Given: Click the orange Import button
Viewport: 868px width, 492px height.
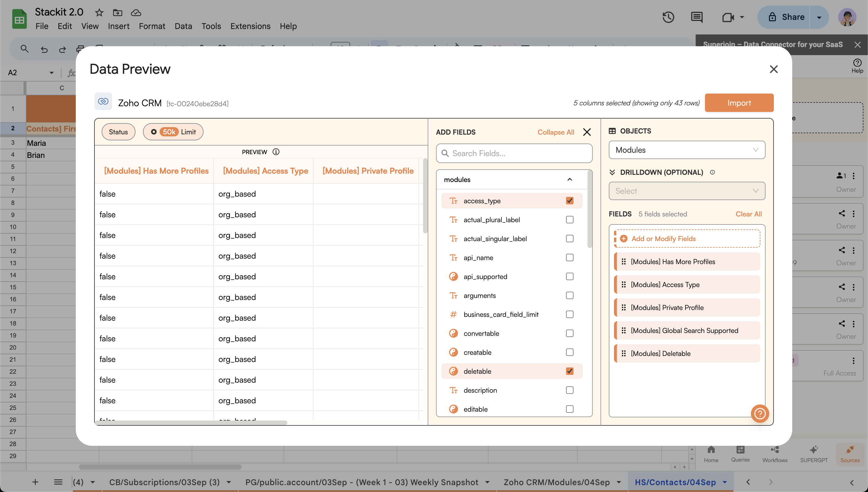Looking at the screenshot, I should [x=739, y=103].
